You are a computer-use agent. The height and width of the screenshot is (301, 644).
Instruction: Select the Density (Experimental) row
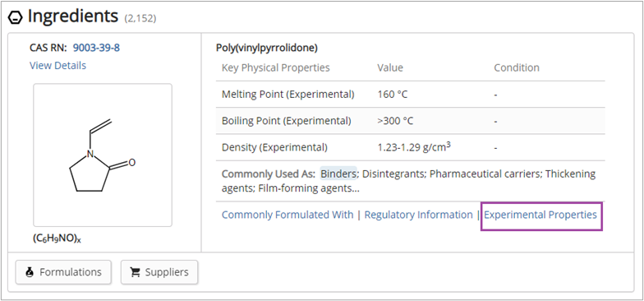coord(411,147)
